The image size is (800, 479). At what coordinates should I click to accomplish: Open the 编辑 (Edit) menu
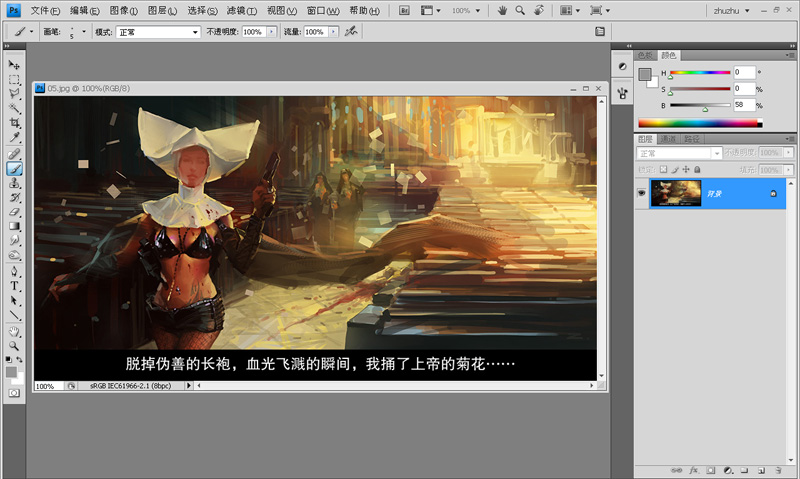[84, 11]
